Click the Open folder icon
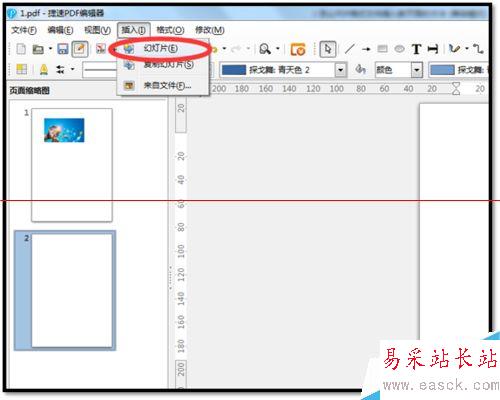The image size is (500, 400). point(38,49)
